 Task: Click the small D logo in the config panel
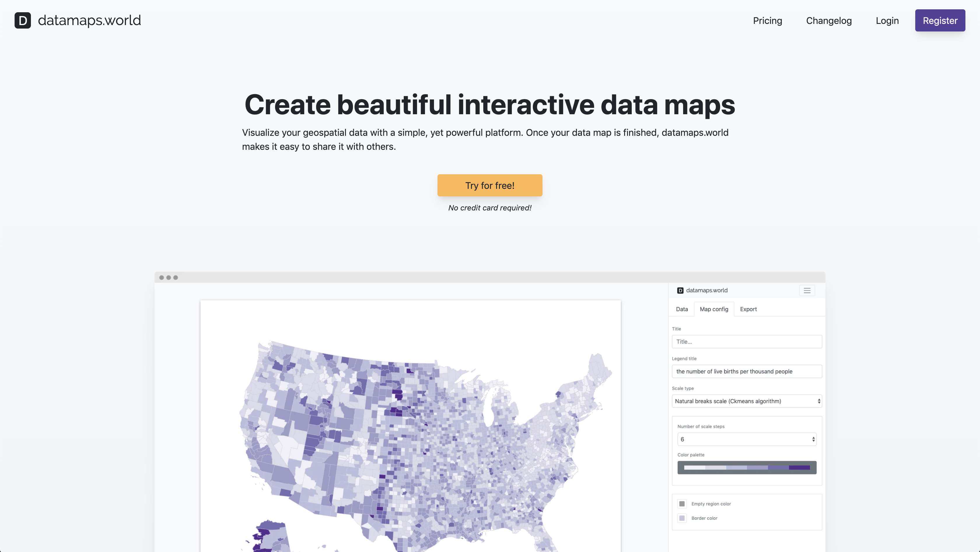(680, 291)
